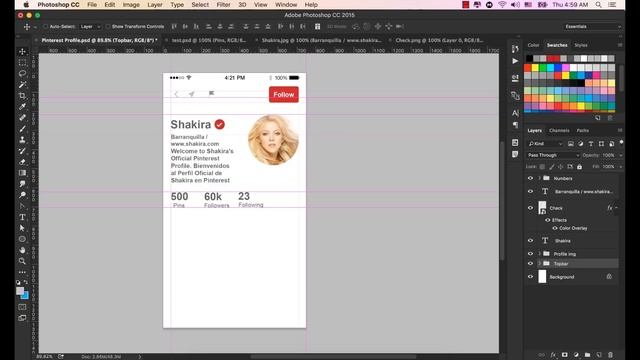Open the Image menu
Image resolution: width=640 pixels, height=360 pixels.
point(131,5)
